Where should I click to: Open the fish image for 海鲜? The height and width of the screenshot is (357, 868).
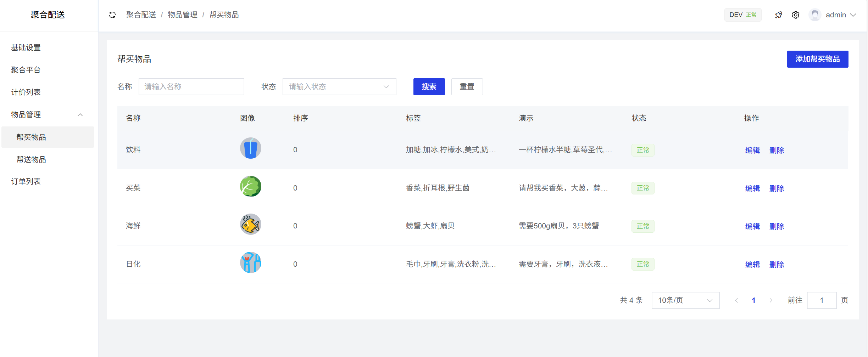[x=251, y=224]
